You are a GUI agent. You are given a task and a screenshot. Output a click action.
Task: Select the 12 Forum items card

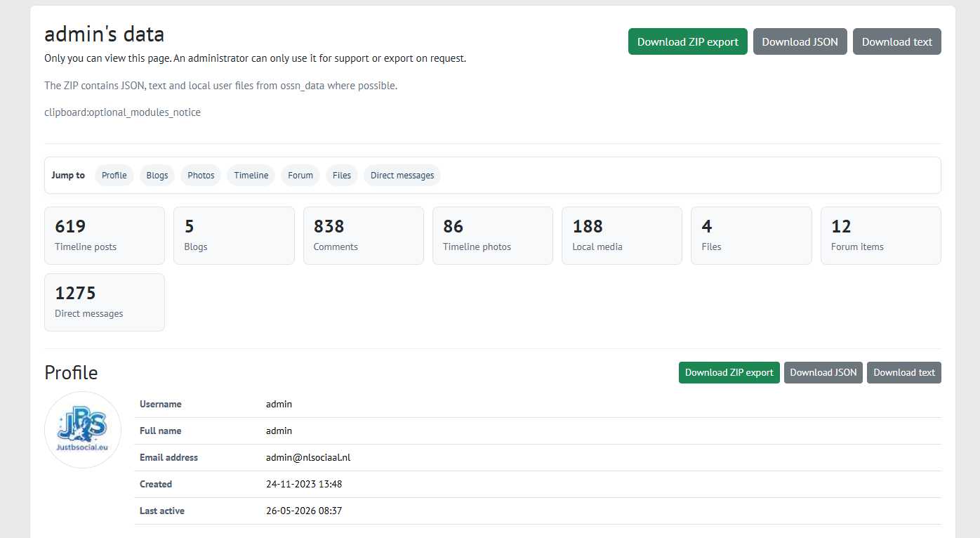point(881,235)
